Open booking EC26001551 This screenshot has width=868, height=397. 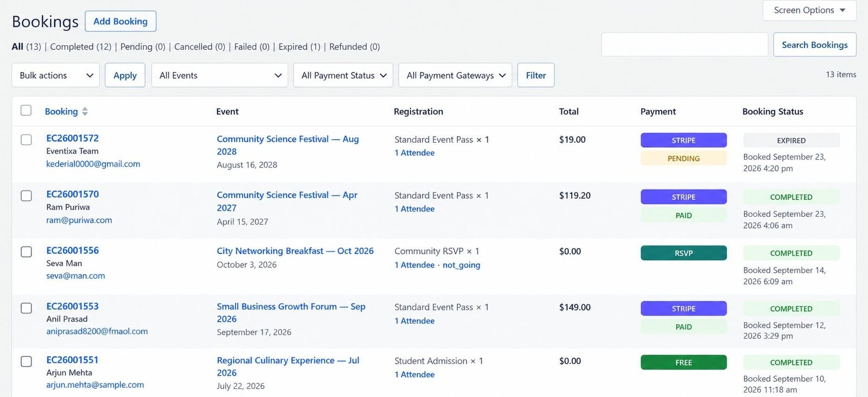click(x=72, y=360)
